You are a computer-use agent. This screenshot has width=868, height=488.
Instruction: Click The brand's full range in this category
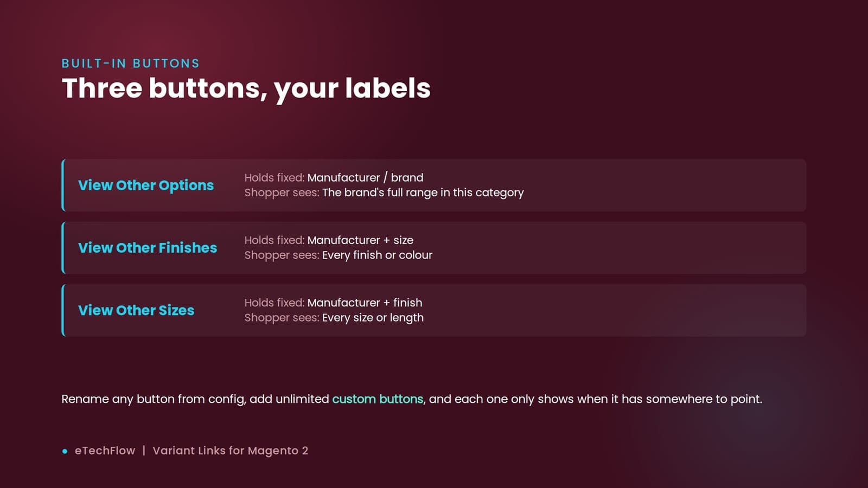[423, 192]
